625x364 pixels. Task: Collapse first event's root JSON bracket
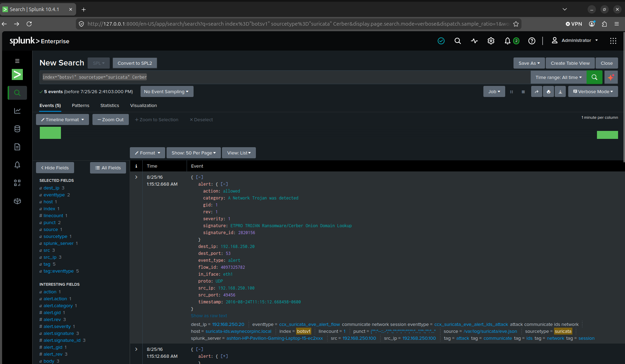click(199, 177)
